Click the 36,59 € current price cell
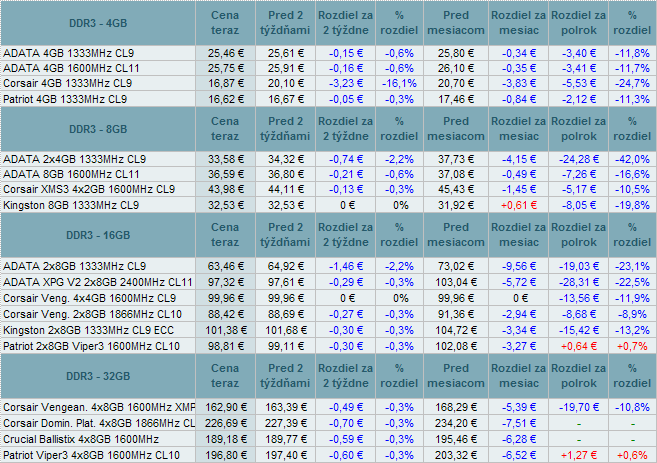Viewport: 657px width, 463px height. (x=226, y=174)
